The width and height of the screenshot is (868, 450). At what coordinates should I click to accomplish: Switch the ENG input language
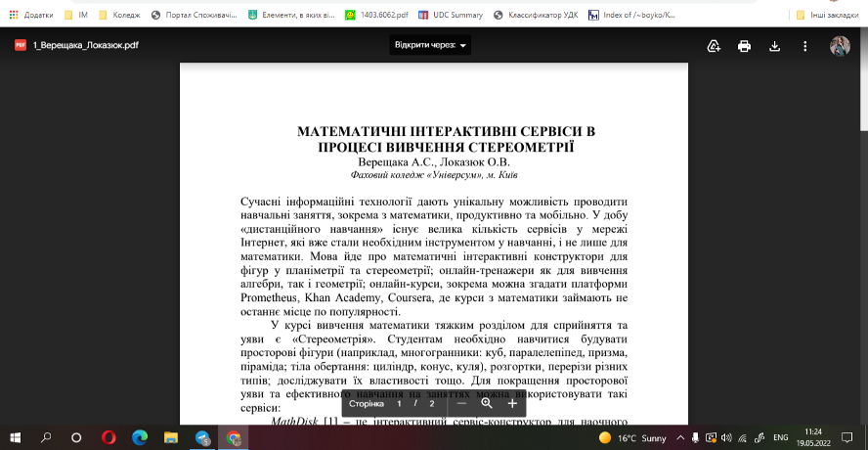(781, 438)
